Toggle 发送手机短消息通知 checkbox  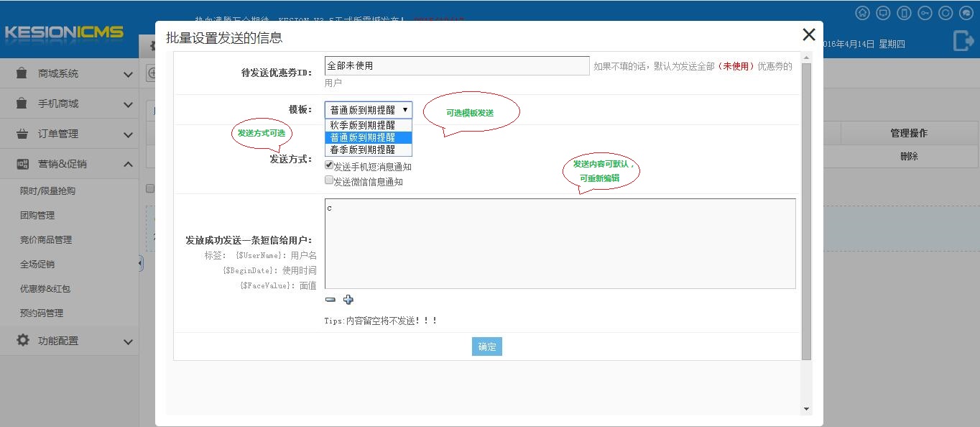pos(329,165)
